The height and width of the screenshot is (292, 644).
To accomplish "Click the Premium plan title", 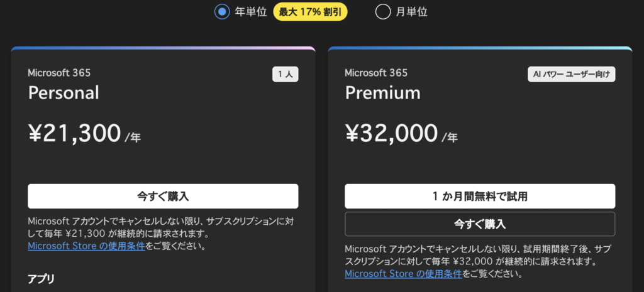I will pyautogui.click(x=382, y=93).
